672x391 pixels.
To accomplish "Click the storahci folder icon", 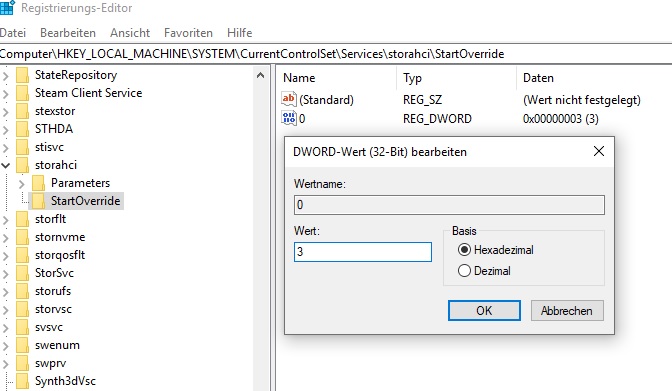I will point(22,165).
